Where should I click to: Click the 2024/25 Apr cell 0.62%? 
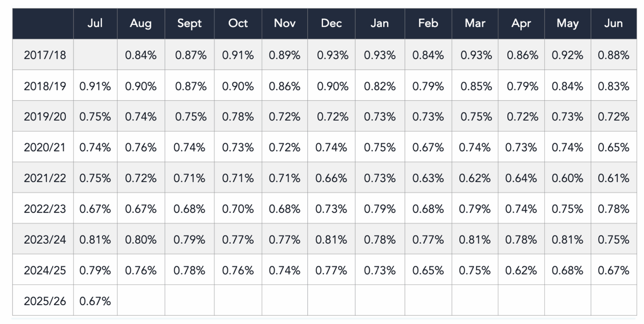521,270
